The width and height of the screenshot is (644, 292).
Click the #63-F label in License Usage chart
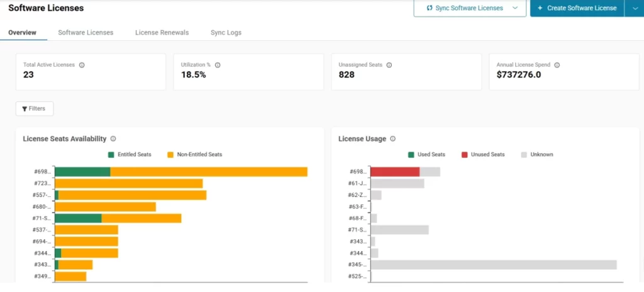(357, 207)
